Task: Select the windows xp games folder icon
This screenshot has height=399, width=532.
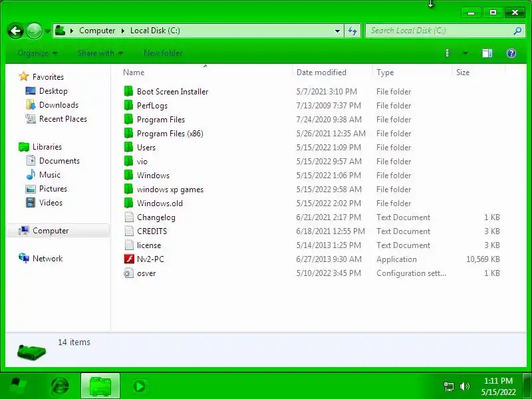Action: [128, 189]
